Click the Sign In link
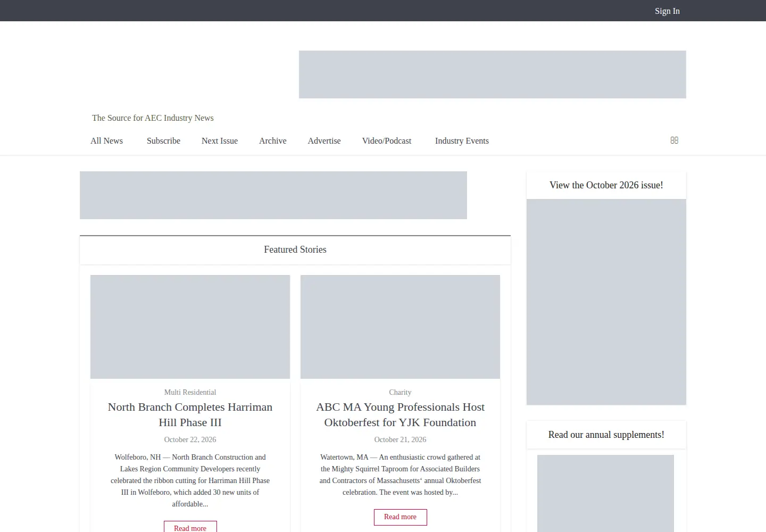Viewport: 766px width, 532px height. point(667,11)
